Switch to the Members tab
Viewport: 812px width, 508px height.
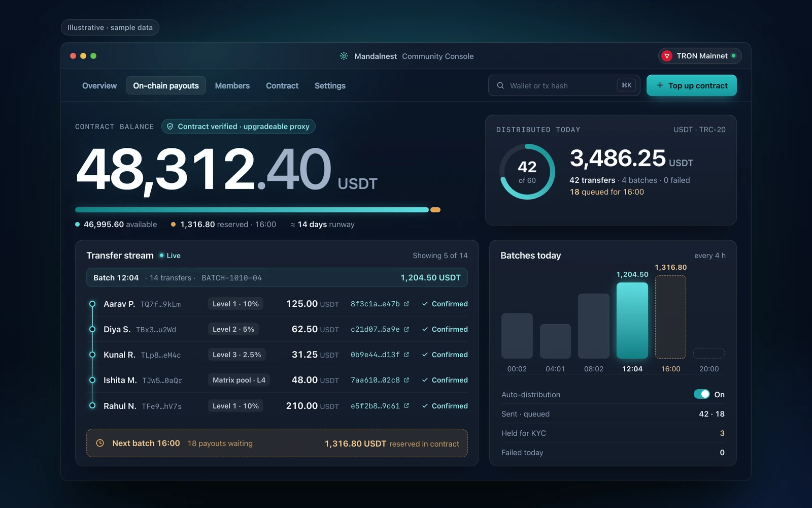pyautogui.click(x=232, y=86)
